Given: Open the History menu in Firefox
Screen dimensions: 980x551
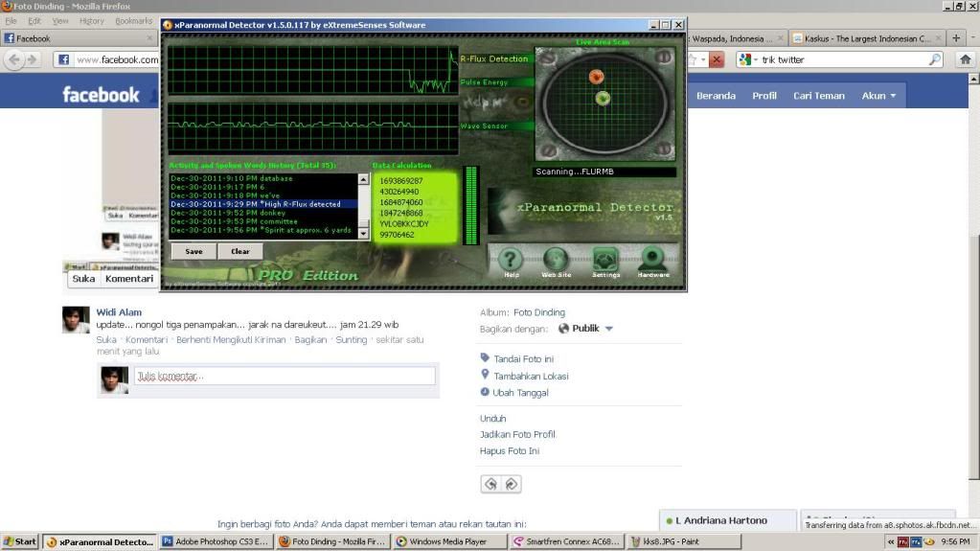Looking at the screenshot, I should click(x=91, y=21).
